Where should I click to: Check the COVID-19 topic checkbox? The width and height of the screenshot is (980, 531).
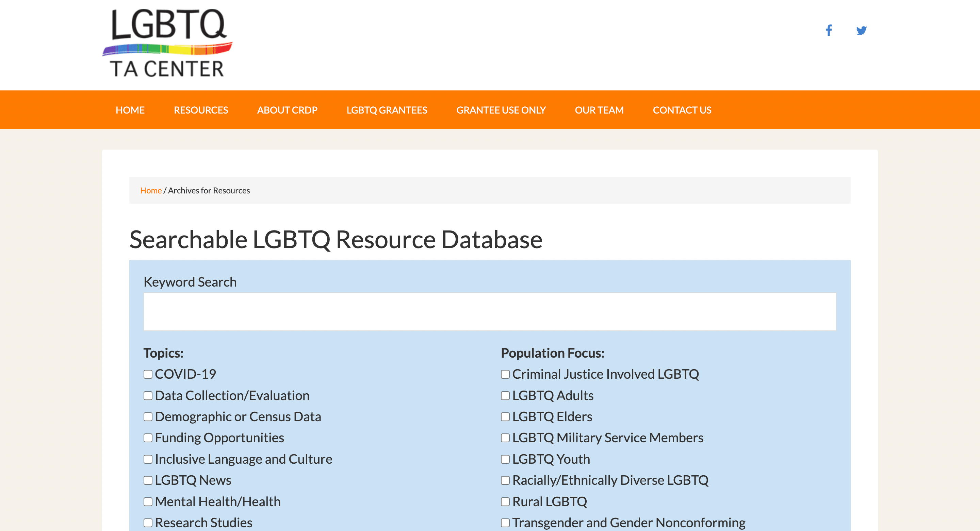148,374
